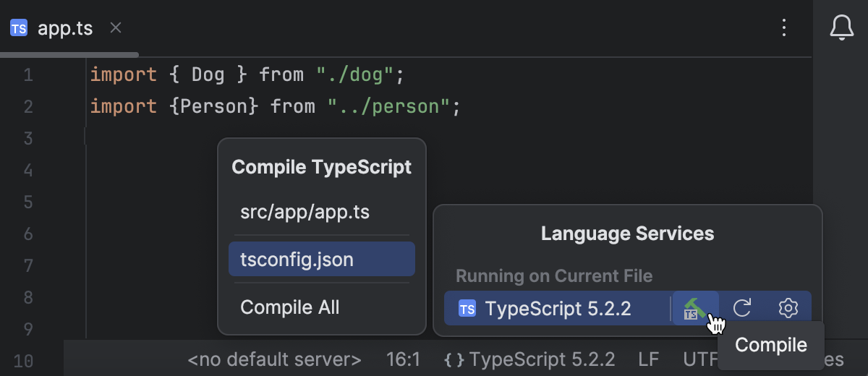The height and width of the screenshot is (376, 868).
Task: Select the TypeScript 5.2.2 language service row
Action: point(558,309)
